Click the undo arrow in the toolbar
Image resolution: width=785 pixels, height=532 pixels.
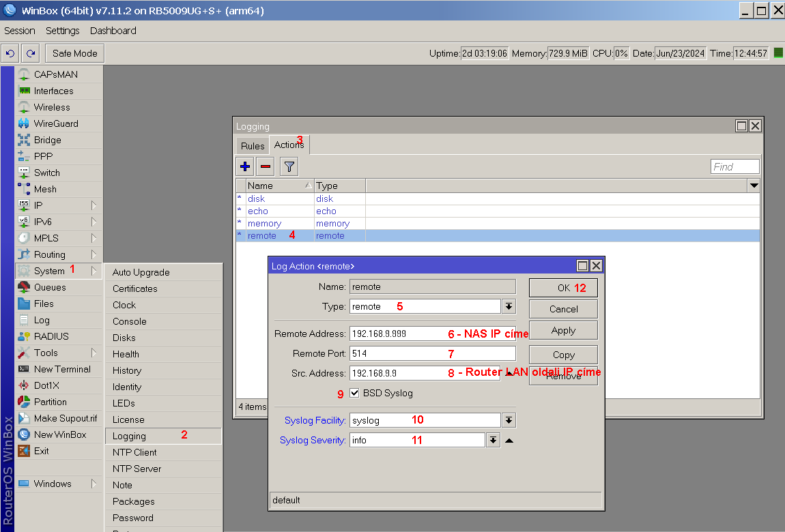(x=10, y=53)
